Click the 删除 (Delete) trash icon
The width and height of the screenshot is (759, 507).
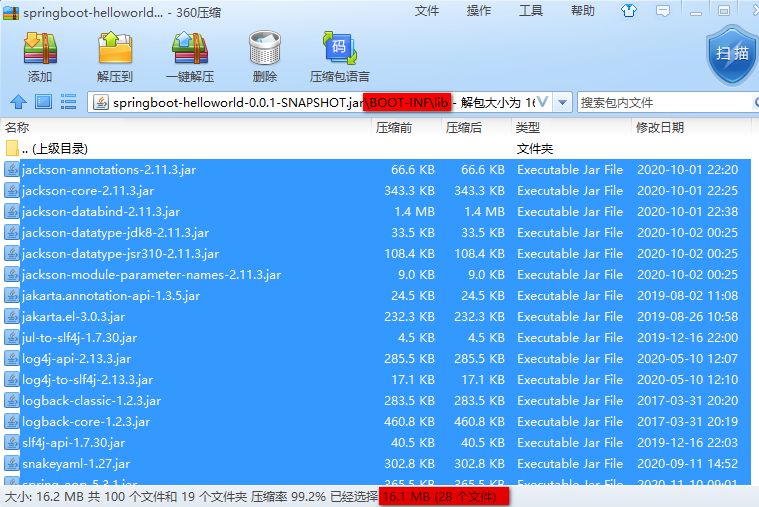click(265, 48)
